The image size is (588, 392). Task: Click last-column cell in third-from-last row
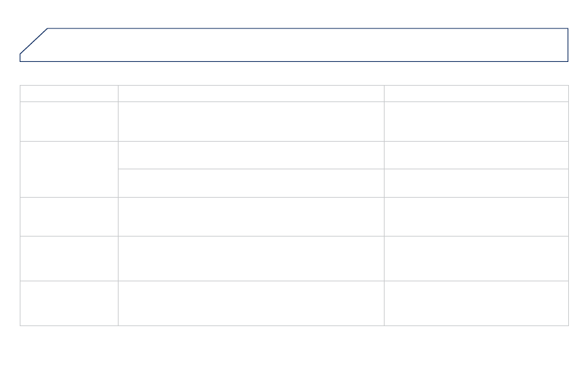(x=476, y=217)
